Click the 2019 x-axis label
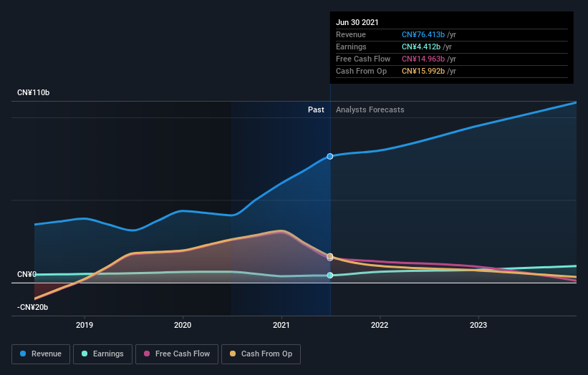Screen dimensions: 588x375 (85, 325)
